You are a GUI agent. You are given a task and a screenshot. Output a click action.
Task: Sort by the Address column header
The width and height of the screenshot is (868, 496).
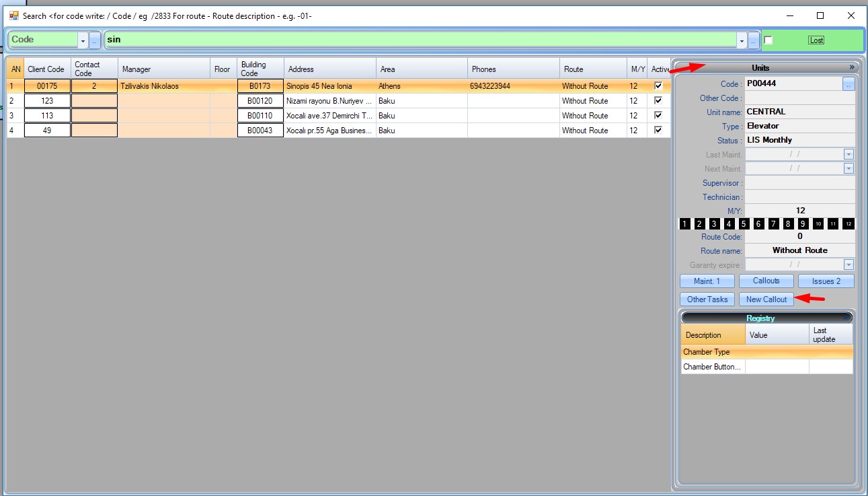(x=329, y=69)
